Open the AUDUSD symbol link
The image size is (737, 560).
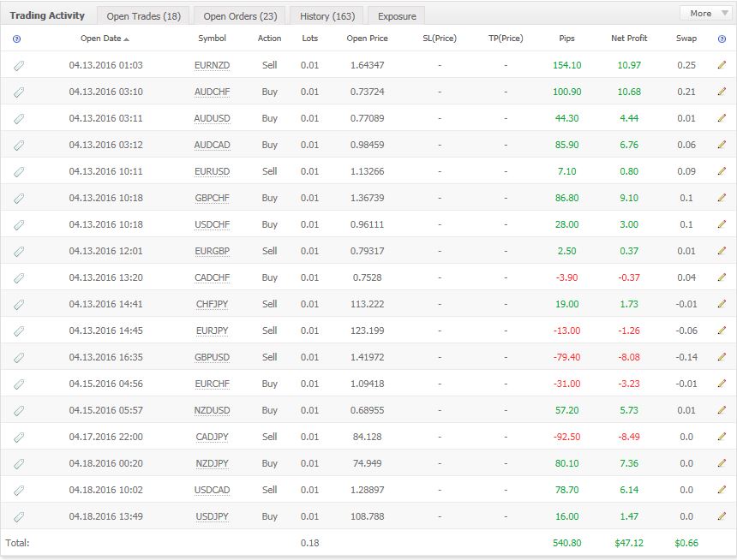212,118
